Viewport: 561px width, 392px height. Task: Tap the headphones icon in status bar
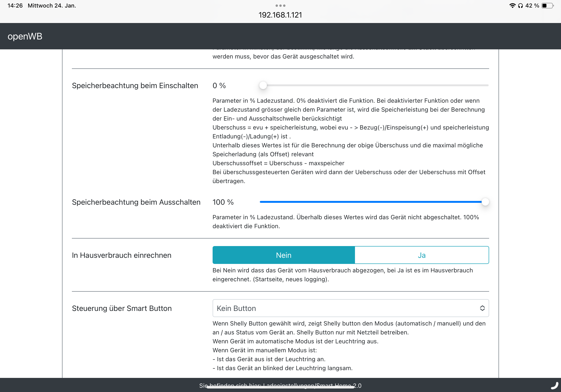(x=520, y=6)
